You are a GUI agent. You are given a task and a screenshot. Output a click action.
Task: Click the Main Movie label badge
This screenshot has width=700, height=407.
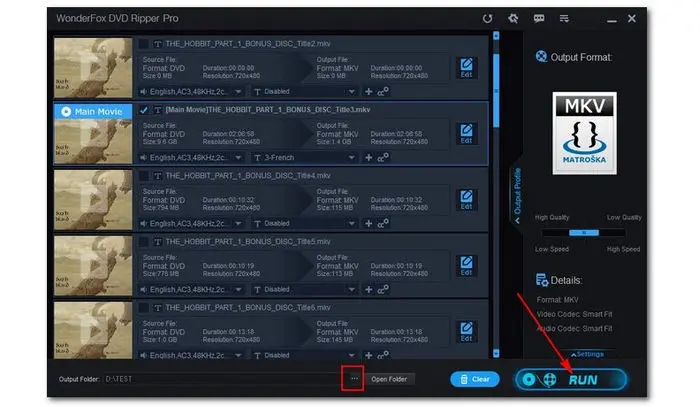point(93,112)
